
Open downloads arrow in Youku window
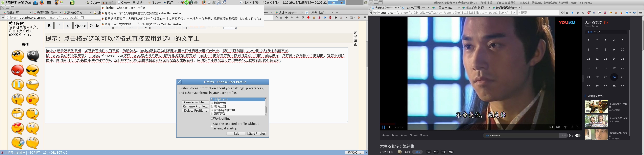point(572,13)
